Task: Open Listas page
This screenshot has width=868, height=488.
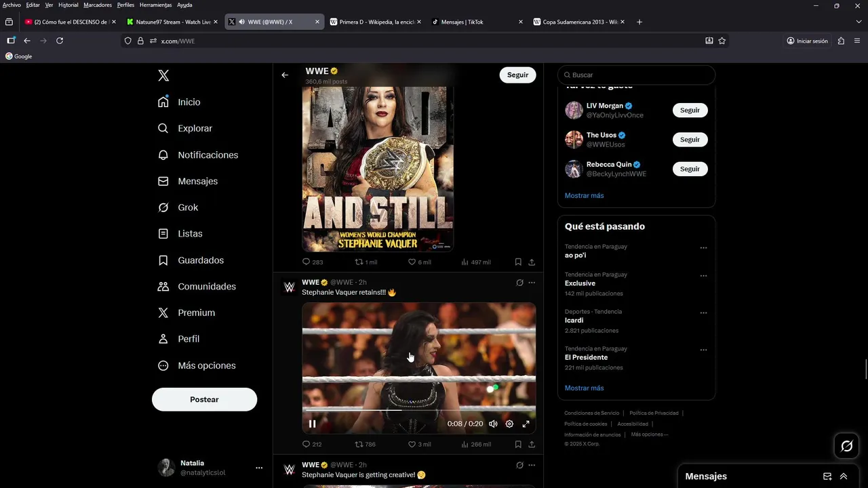Action: coord(180,233)
